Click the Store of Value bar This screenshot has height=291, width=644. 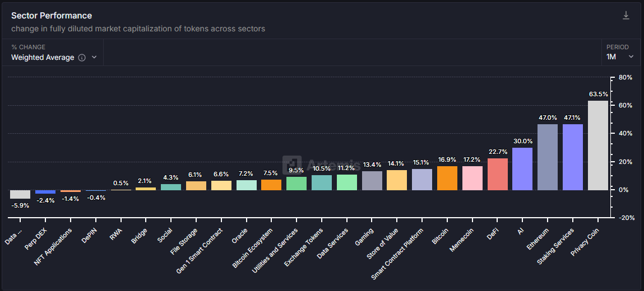point(397,180)
